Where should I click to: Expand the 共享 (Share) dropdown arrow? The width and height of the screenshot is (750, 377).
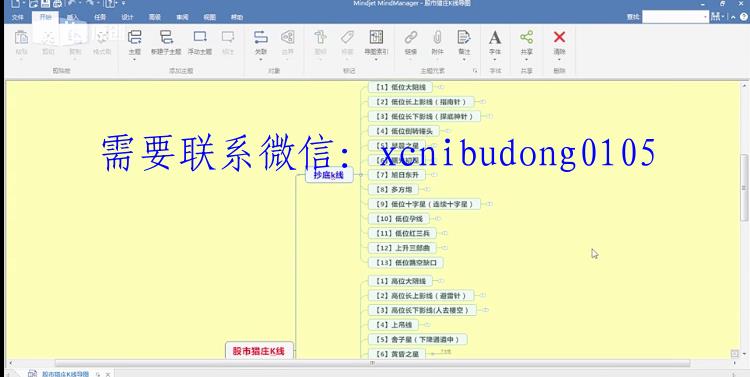click(x=527, y=59)
